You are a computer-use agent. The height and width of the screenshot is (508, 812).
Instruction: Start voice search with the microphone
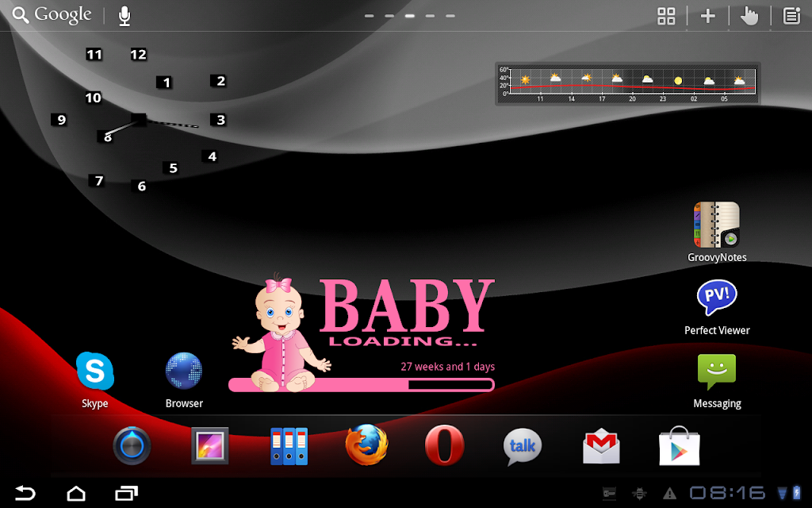tap(124, 16)
